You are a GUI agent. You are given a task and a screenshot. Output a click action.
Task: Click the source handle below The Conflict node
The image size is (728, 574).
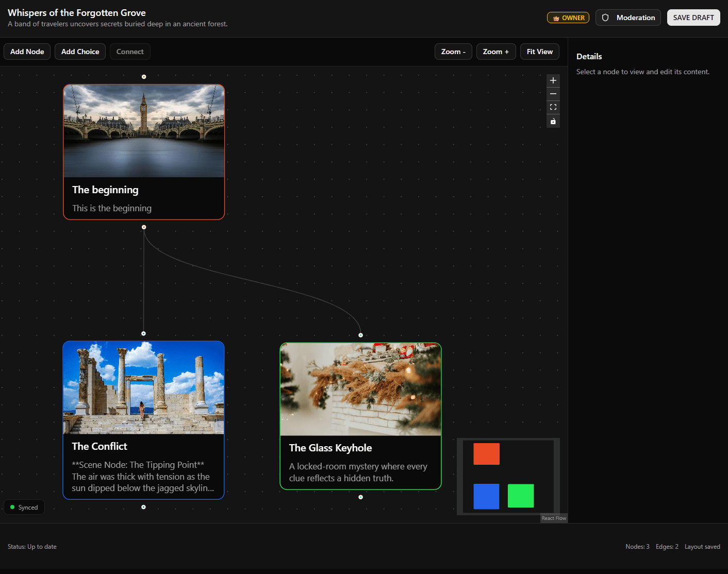click(144, 507)
